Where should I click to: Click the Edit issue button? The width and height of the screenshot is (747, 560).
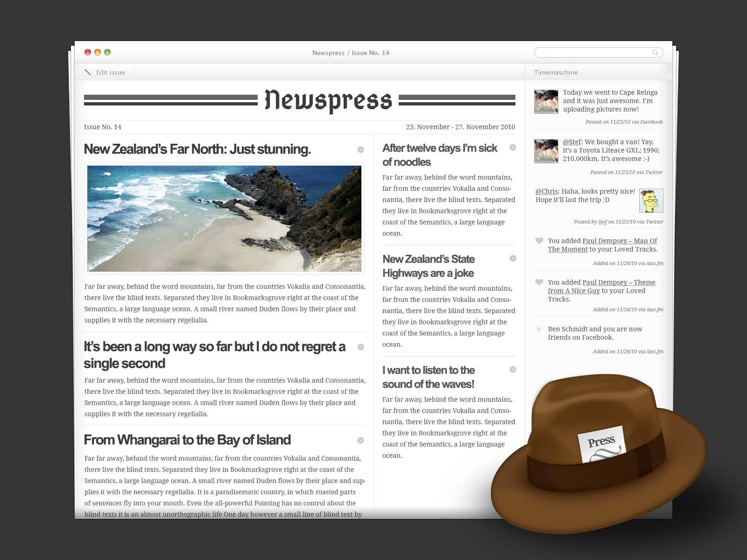click(105, 72)
